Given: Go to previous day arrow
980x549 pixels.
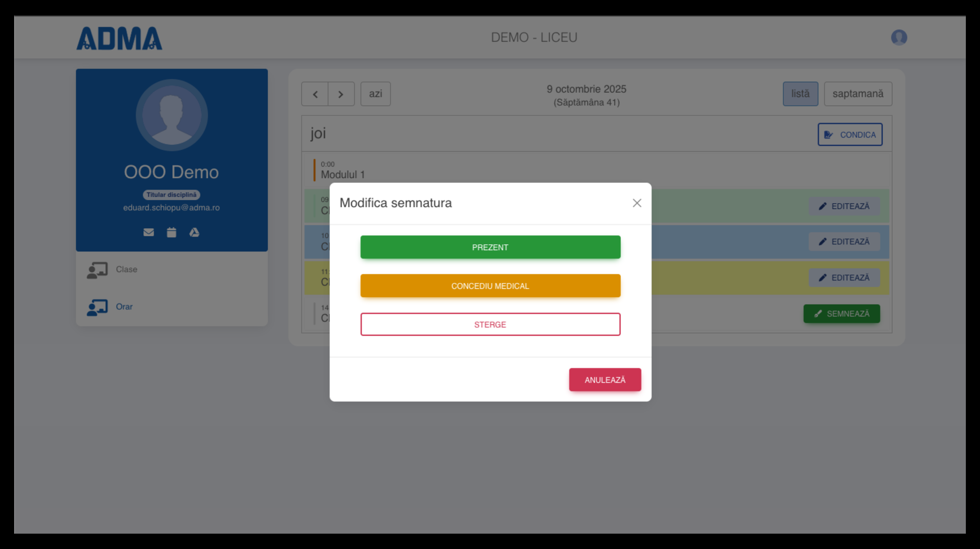Looking at the screenshot, I should pos(315,94).
